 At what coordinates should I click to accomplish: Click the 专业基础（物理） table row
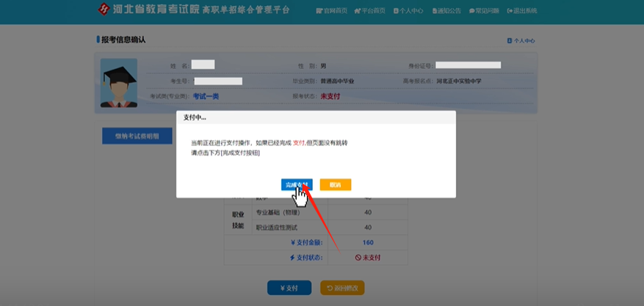[x=316, y=213]
